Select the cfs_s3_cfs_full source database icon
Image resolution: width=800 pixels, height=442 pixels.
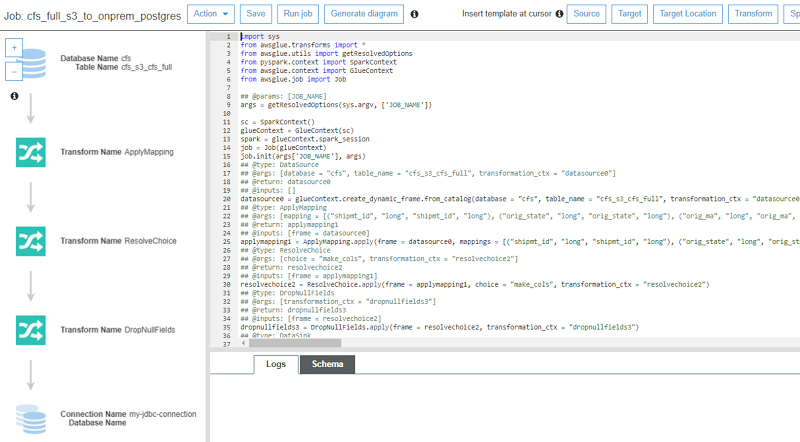pyautogui.click(x=34, y=63)
